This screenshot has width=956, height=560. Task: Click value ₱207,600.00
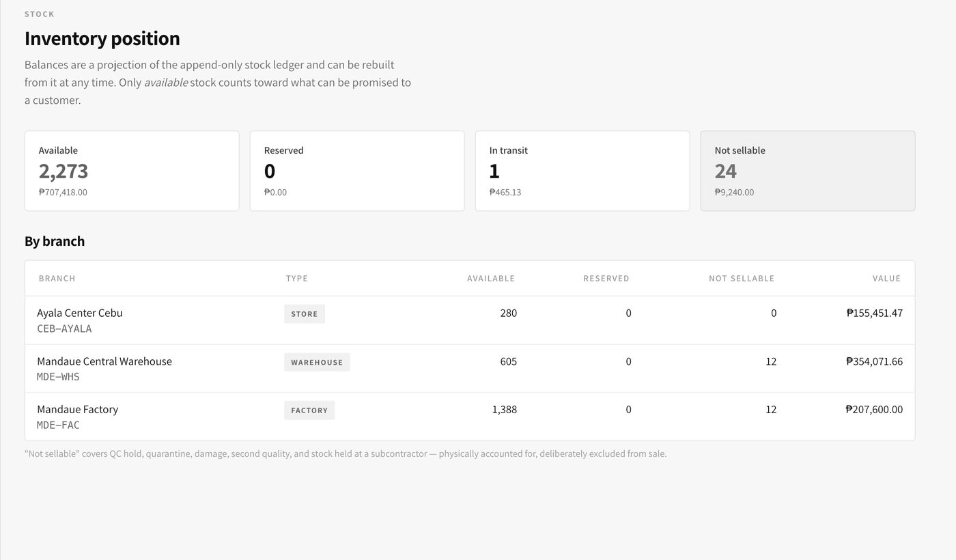tap(875, 409)
